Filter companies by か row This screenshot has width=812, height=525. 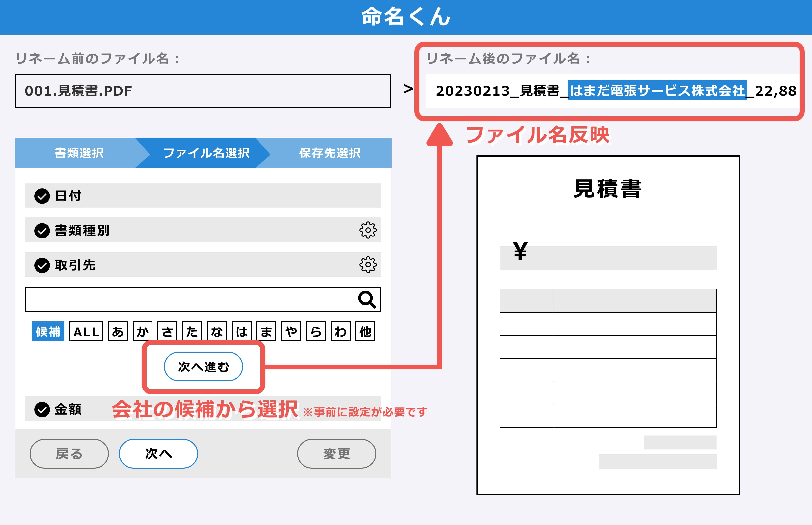point(142,331)
